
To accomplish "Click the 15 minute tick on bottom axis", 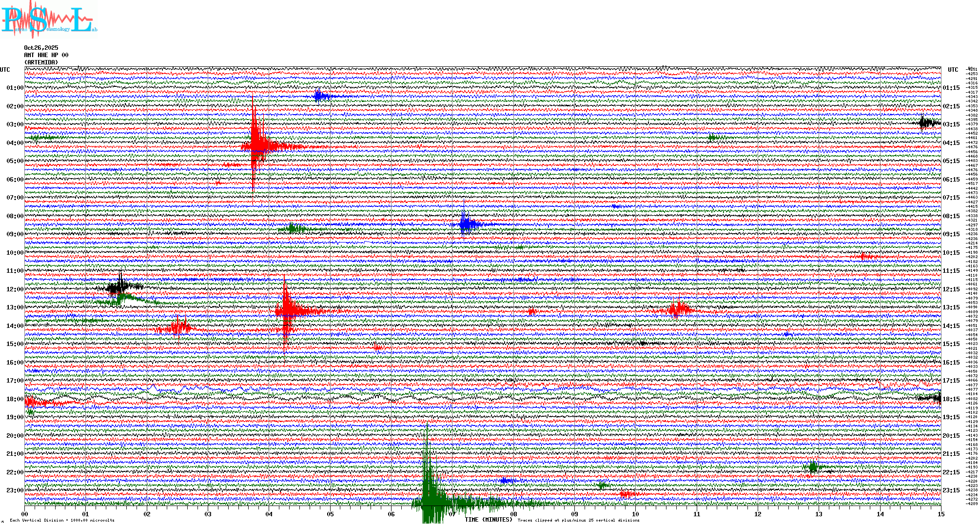I will coord(941,514).
